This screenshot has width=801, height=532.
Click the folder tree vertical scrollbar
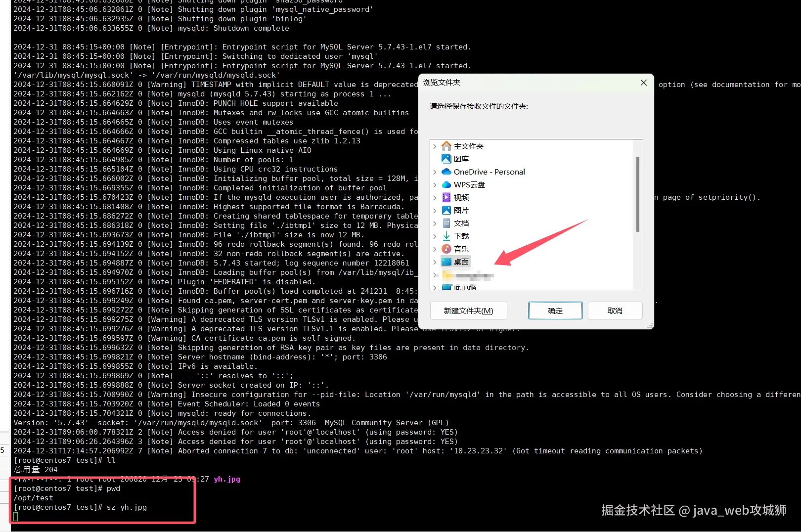(x=638, y=194)
